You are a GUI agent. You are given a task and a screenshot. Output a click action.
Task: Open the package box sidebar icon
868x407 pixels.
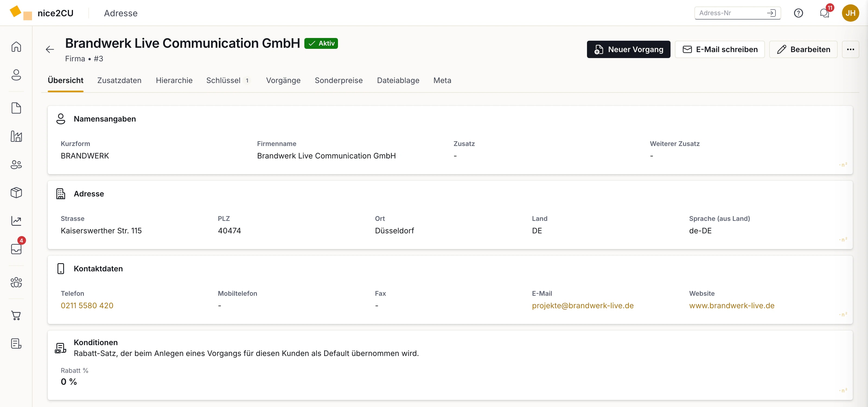(16, 193)
